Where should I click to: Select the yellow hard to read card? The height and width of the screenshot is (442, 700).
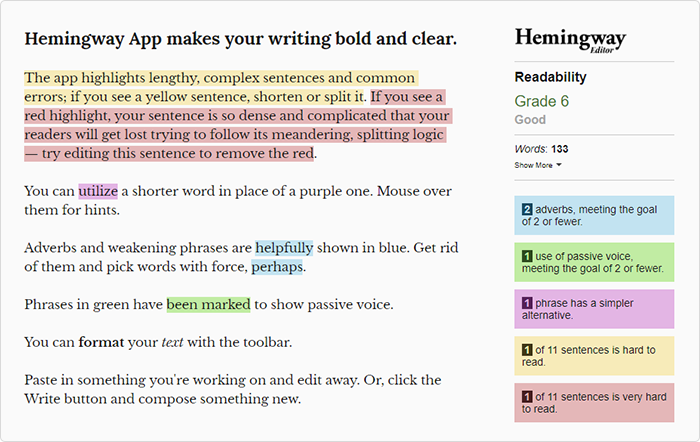pyautogui.click(x=594, y=356)
